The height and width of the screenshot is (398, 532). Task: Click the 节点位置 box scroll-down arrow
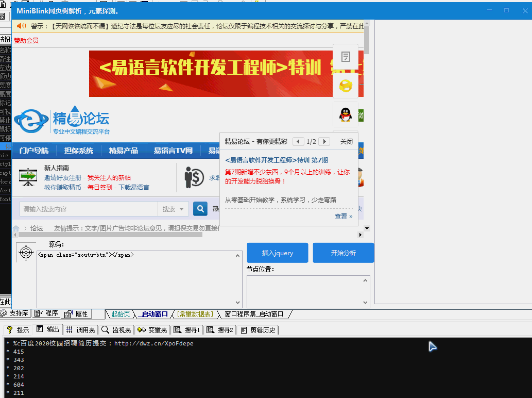365,302
